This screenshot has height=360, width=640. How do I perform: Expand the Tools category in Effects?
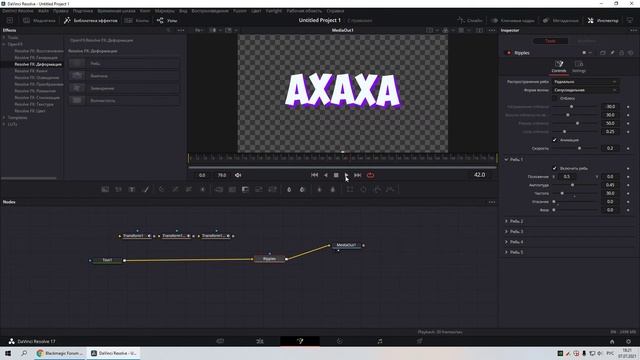click(x=4, y=38)
